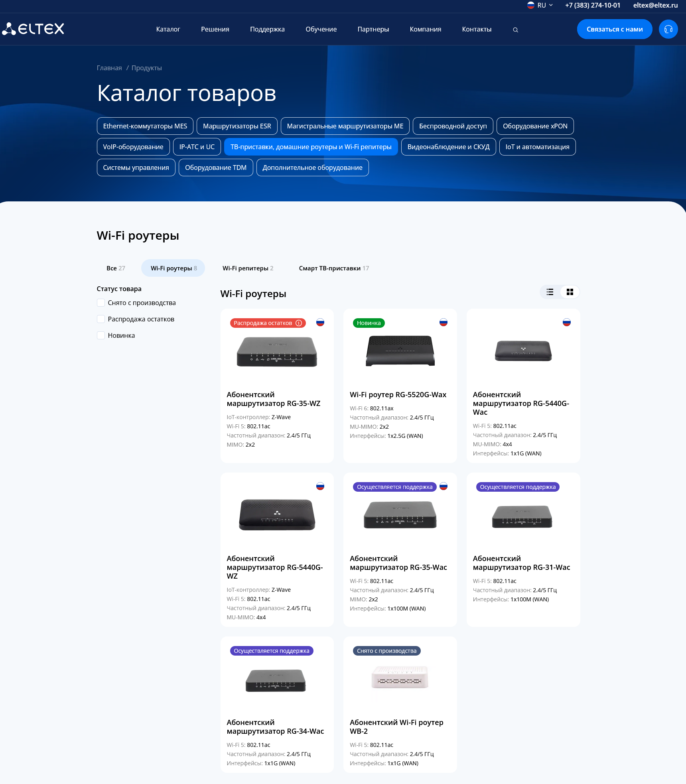This screenshot has height=784, width=686.
Task: Open the site search magnifier
Action: [515, 30]
